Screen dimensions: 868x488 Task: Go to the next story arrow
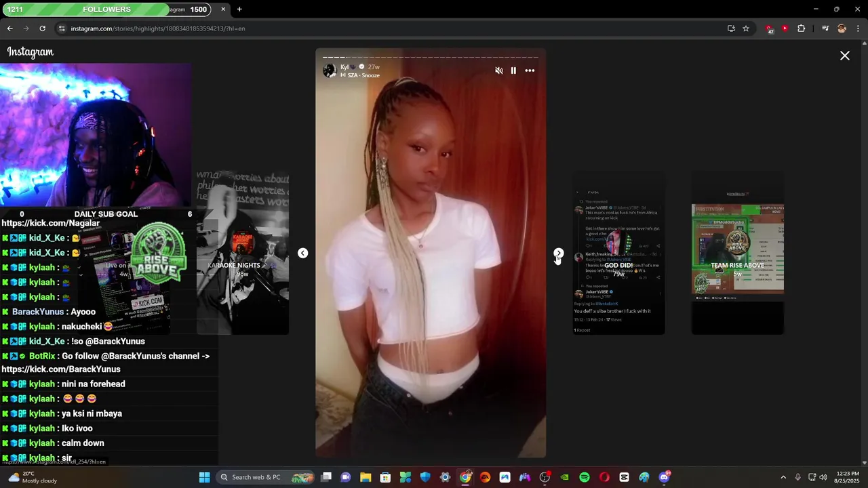558,253
